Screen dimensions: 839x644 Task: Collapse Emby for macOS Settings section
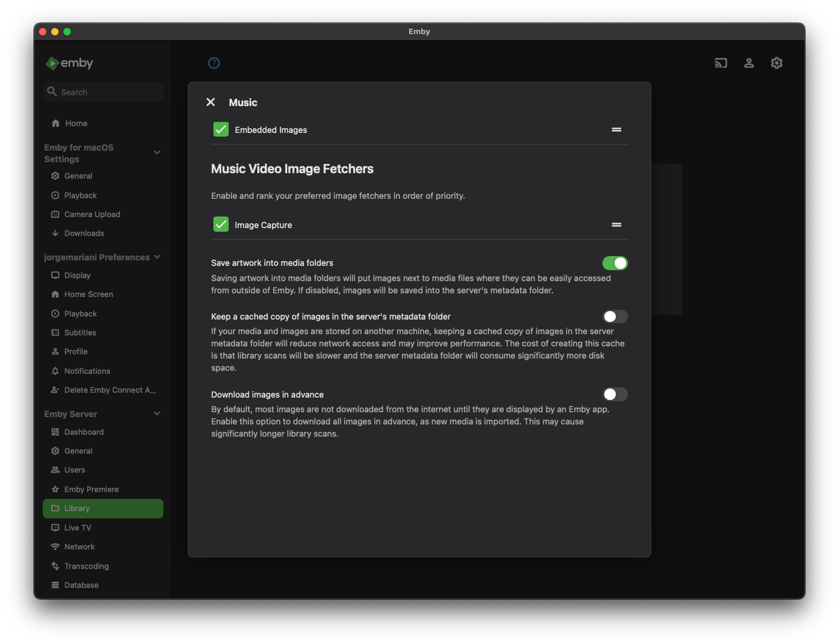pos(157,152)
